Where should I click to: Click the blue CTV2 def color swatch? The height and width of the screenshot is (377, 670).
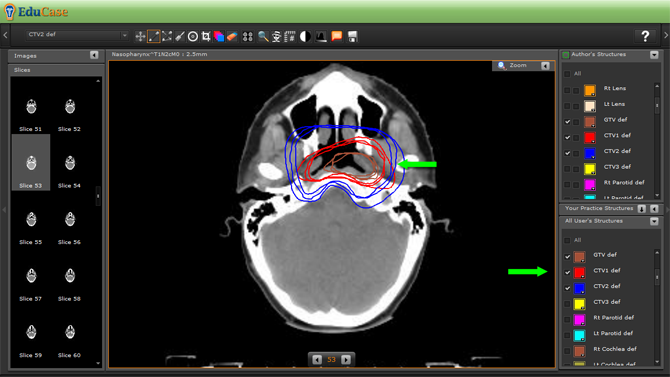(x=590, y=153)
